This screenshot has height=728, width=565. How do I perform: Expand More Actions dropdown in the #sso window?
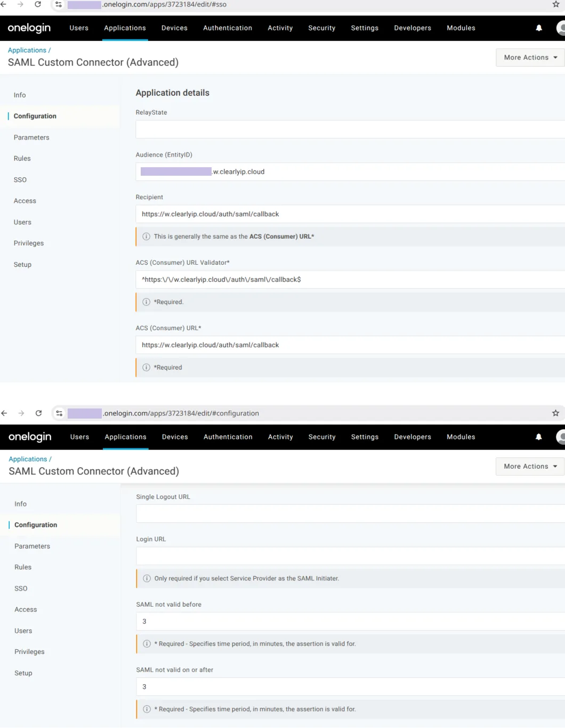530,58
